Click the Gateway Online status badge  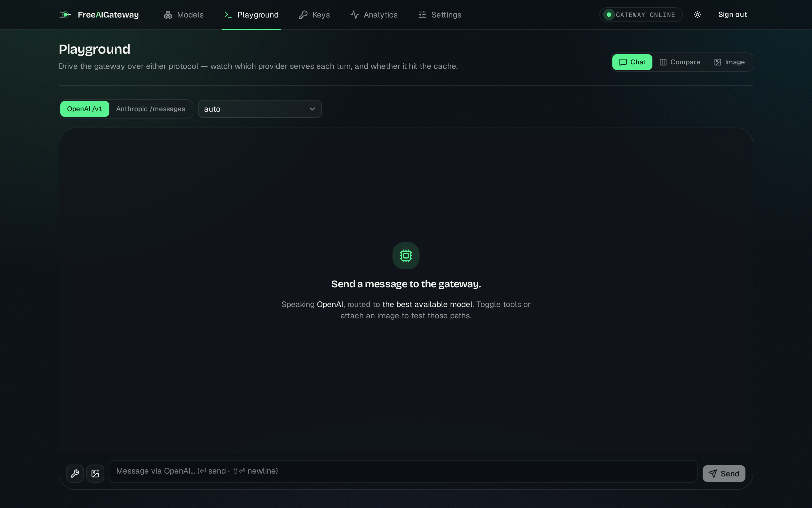click(x=641, y=15)
